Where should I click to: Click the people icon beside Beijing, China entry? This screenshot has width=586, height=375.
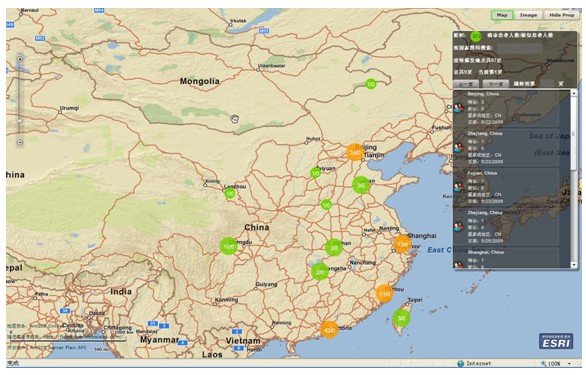coord(459,108)
